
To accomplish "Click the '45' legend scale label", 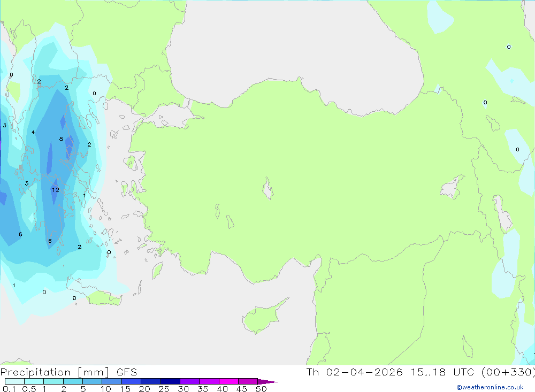I will (x=242, y=389).
